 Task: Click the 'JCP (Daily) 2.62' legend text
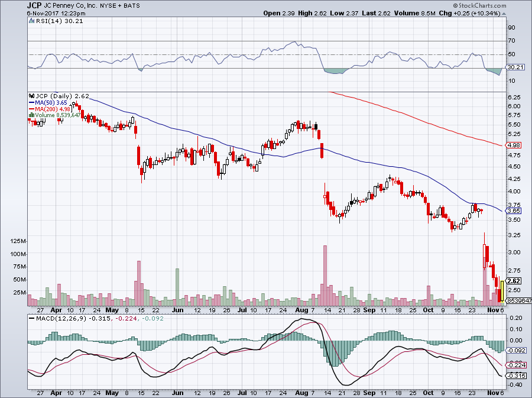[62, 96]
